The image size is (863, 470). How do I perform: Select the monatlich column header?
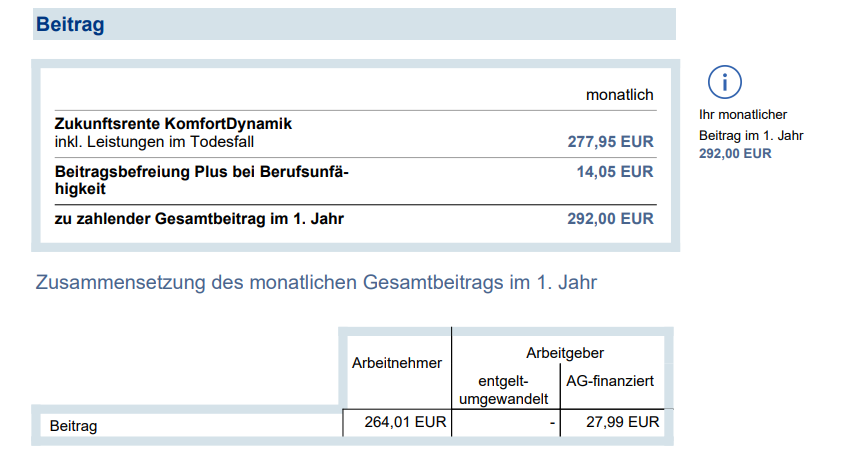click(619, 95)
